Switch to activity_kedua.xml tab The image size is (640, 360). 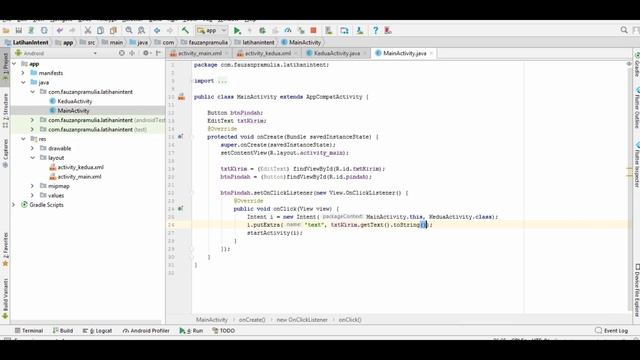(x=267, y=53)
